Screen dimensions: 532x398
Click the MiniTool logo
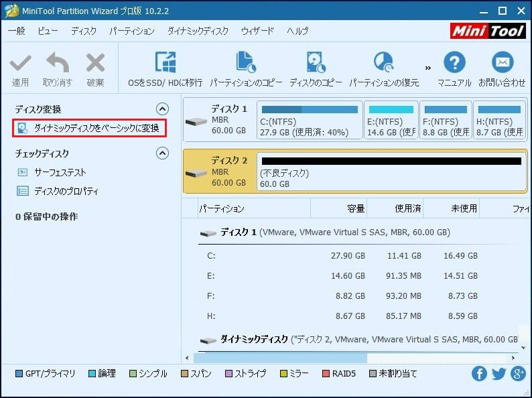click(x=488, y=31)
